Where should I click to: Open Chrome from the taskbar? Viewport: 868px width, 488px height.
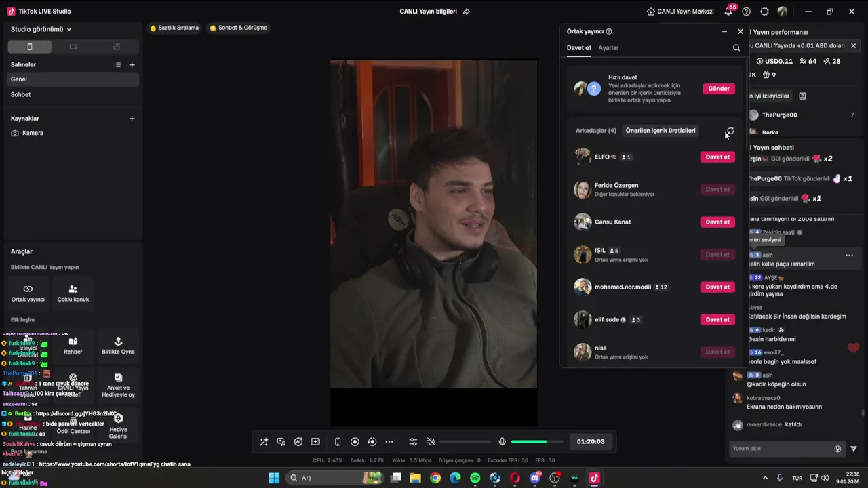(435, 478)
